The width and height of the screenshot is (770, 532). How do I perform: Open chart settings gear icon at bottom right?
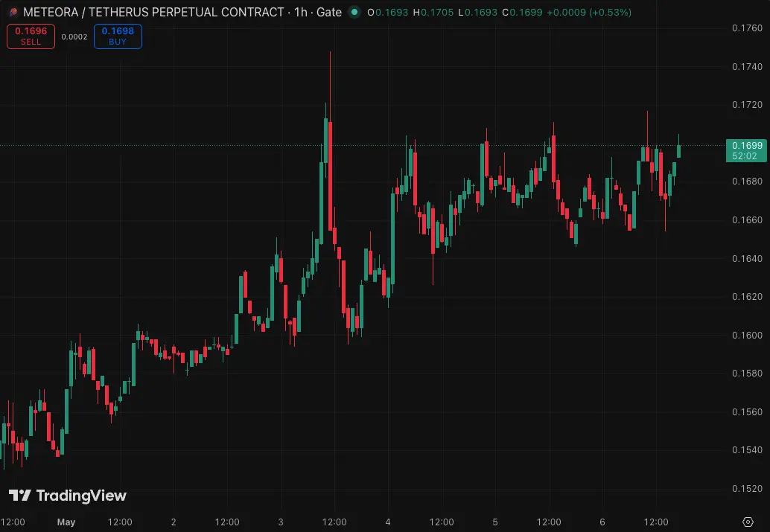coord(748,522)
